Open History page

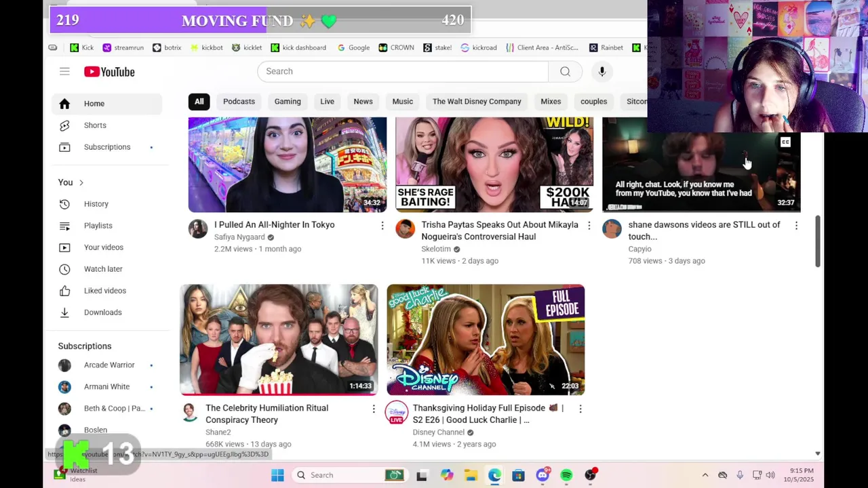pos(106,204)
